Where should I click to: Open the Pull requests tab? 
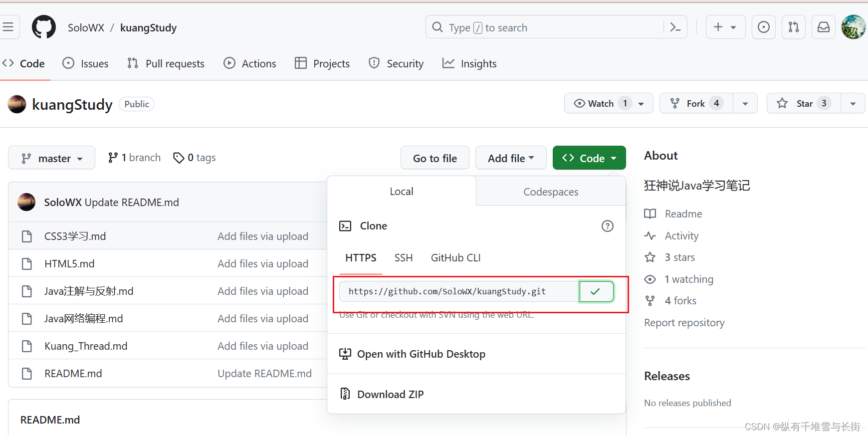pyautogui.click(x=166, y=64)
